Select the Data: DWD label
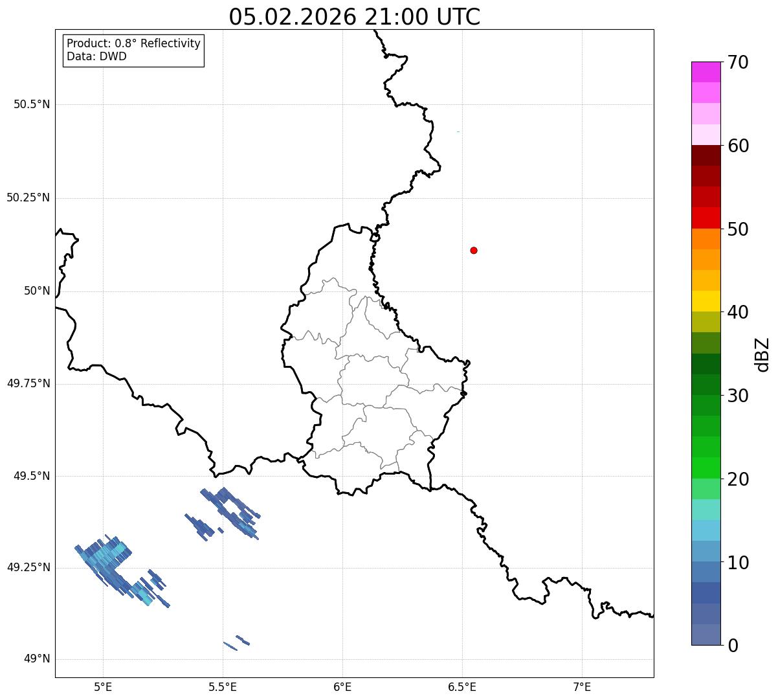This screenshot has width=778, height=700. [x=97, y=56]
